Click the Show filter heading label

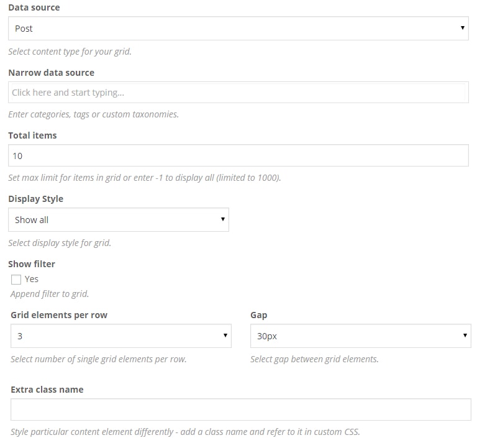click(x=32, y=264)
